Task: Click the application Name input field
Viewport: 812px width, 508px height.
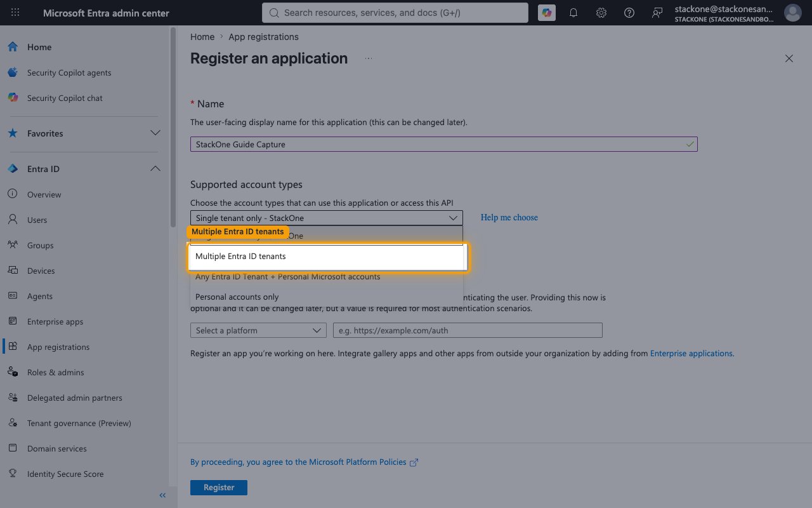Action: pos(444,144)
